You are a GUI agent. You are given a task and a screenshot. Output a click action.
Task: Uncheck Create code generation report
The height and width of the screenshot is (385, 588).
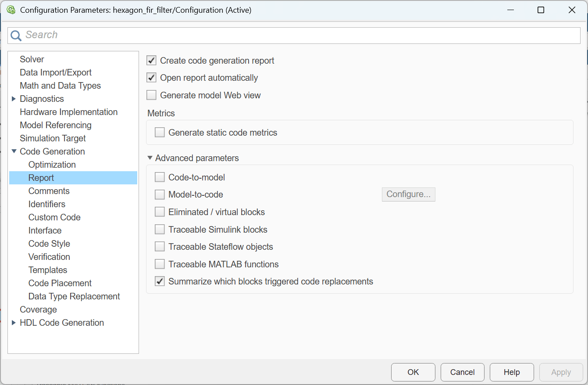pyautogui.click(x=151, y=61)
